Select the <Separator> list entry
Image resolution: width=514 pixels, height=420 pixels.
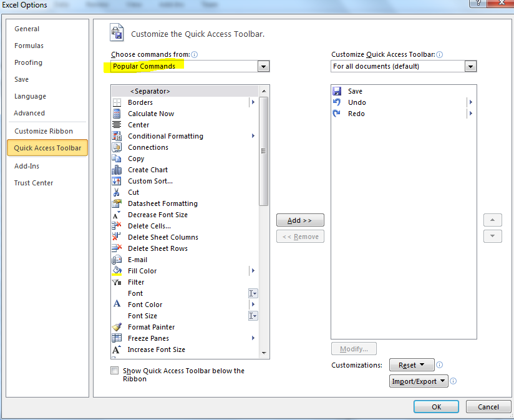pyautogui.click(x=185, y=91)
